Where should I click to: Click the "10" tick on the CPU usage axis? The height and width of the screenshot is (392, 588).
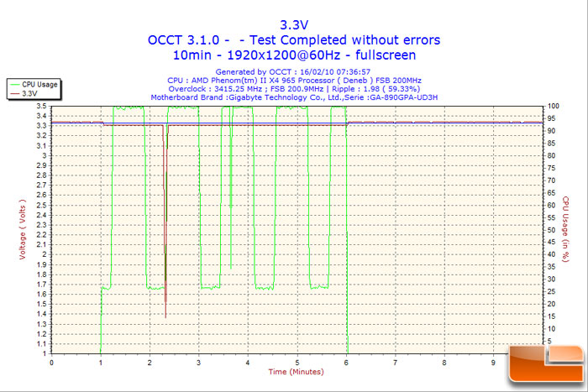pos(551,329)
